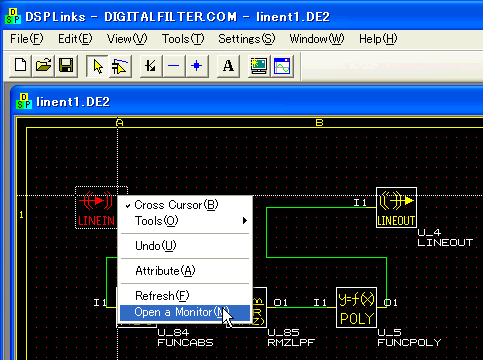Image resolution: width=483 pixels, height=360 pixels.
Task: Click the DSP icon in linent1.DE2 child window
Action: (x=24, y=101)
